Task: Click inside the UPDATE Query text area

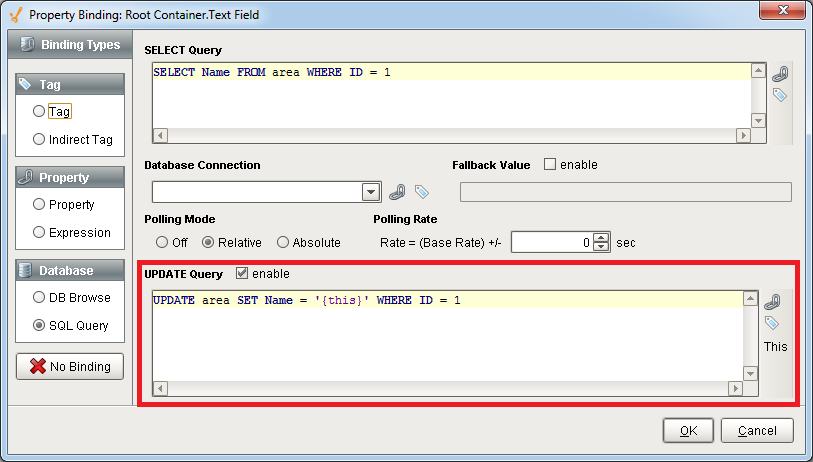Action: 448,337
